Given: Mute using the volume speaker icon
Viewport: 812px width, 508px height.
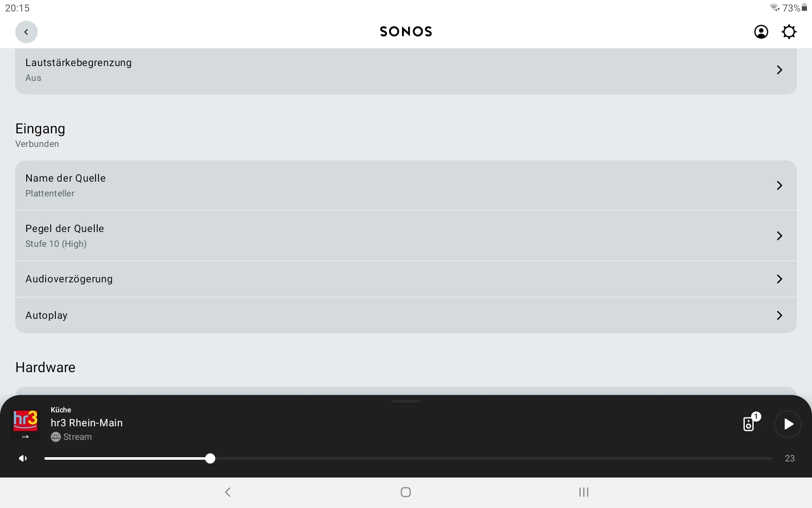Looking at the screenshot, I should [x=23, y=458].
